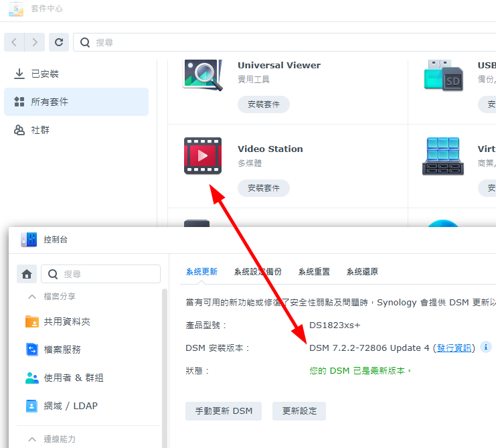Open Video Station package title
Viewport: 496px width, 448px height.
click(x=270, y=149)
